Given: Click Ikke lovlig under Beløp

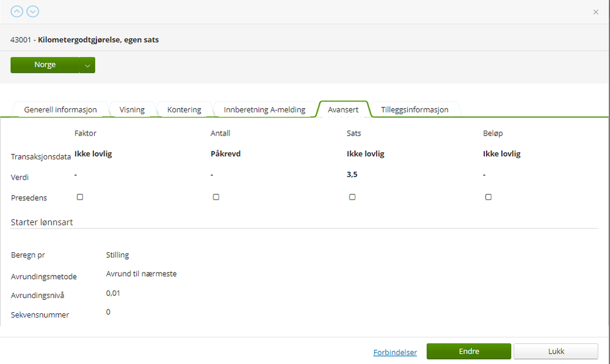Looking at the screenshot, I should [x=501, y=154].
